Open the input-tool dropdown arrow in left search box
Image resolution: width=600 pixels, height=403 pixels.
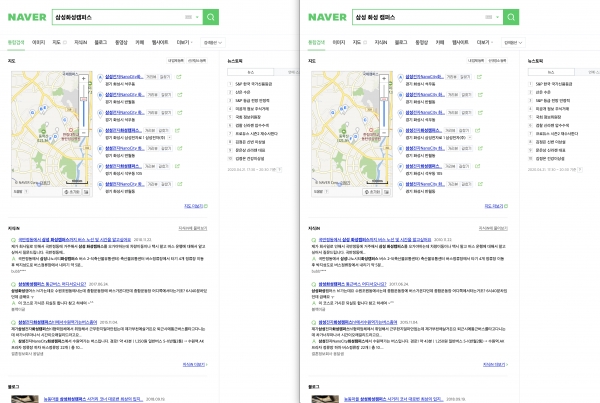(197, 17)
